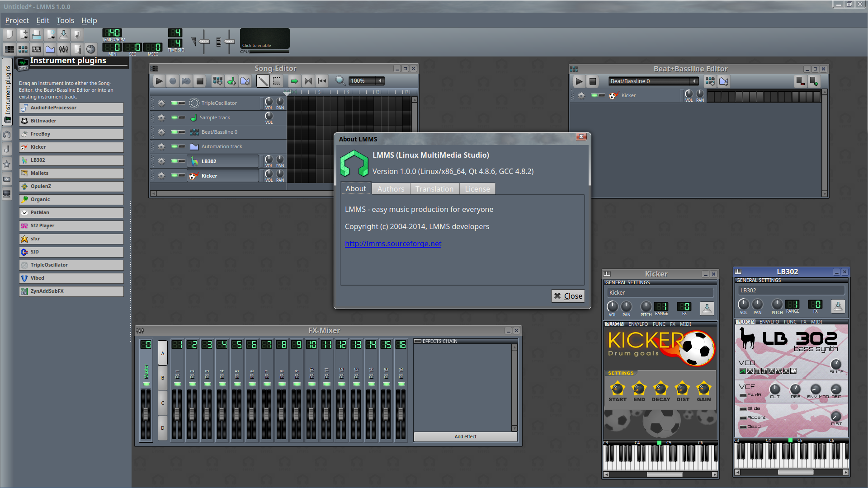Add sample track in Song-Editor toolbar
This screenshot has width=868, height=488.
(231, 81)
